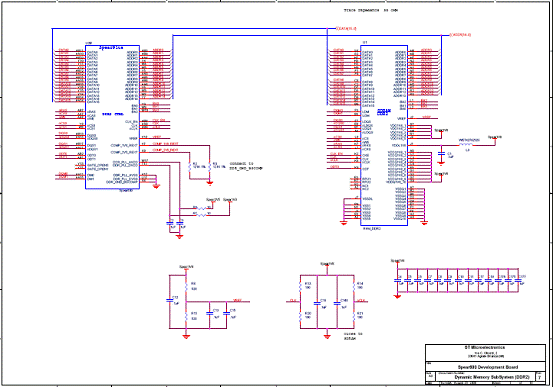The width and height of the screenshot is (553, 387).
Task: Click the sheet number 7 box
Action: [540, 376]
